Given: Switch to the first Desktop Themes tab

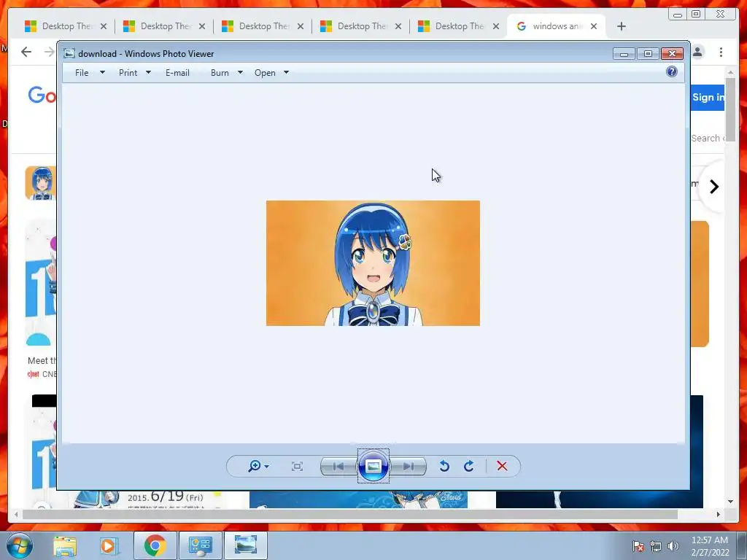Looking at the screenshot, I should pos(65,26).
